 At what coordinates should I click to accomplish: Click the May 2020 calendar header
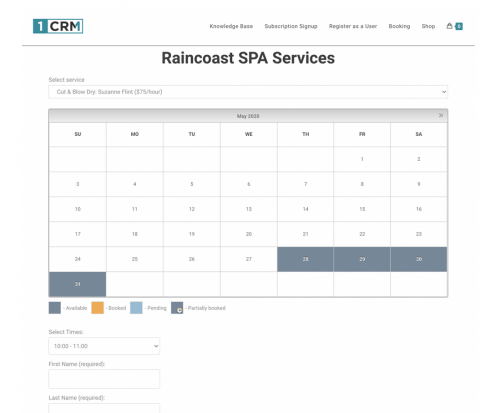pyautogui.click(x=248, y=116)
